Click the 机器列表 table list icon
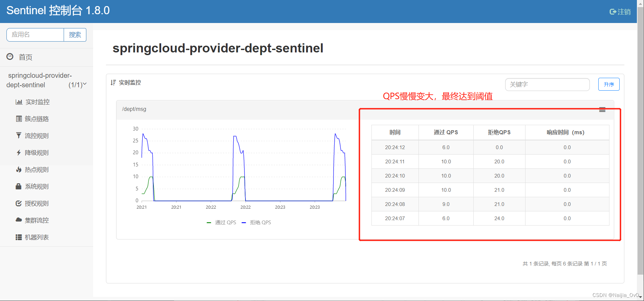644x301 pixels. pos(19,237)
